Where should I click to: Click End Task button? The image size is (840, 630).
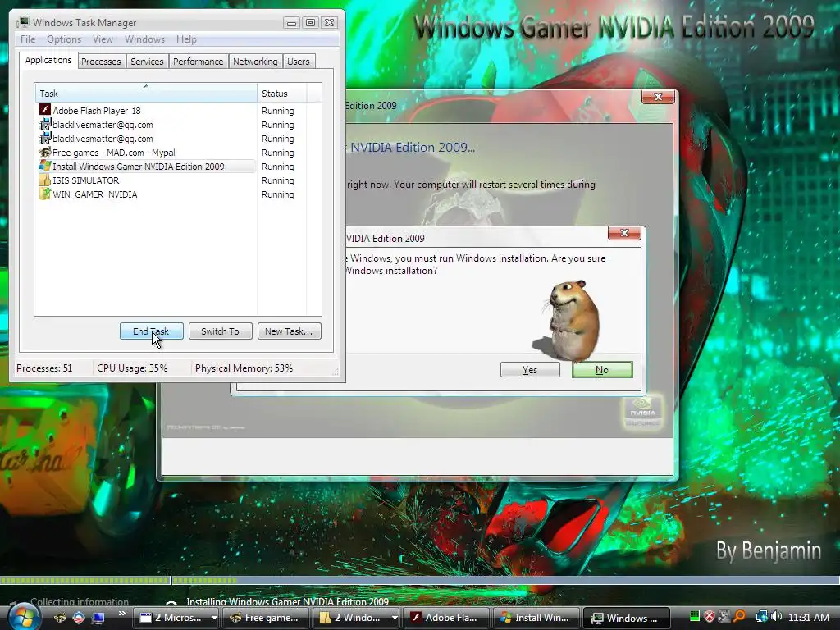point(152,331)
